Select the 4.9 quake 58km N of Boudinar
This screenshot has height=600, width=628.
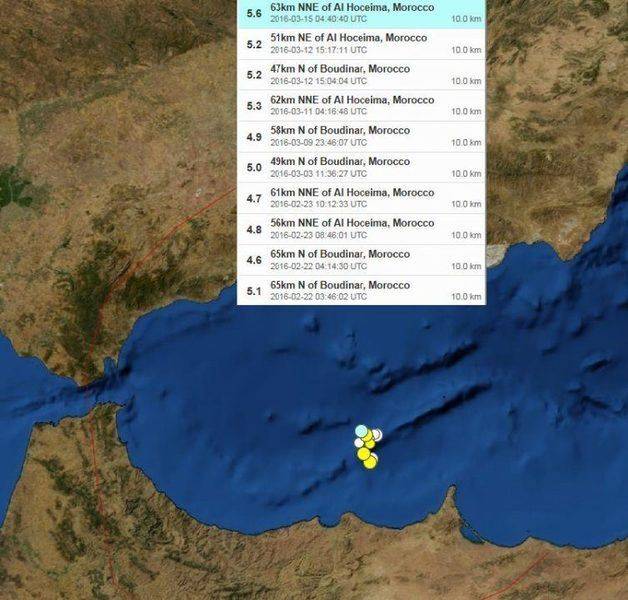pos(362,137)
